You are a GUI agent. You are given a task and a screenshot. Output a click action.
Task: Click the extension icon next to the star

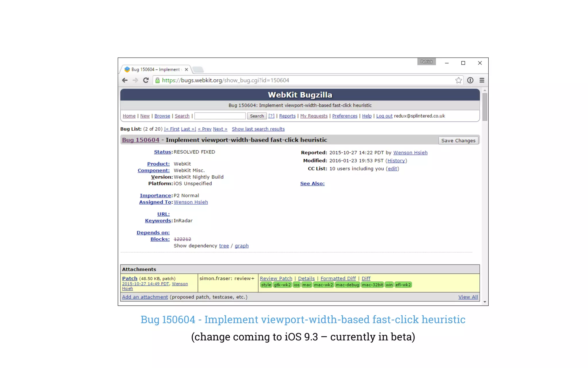[470, 80]
